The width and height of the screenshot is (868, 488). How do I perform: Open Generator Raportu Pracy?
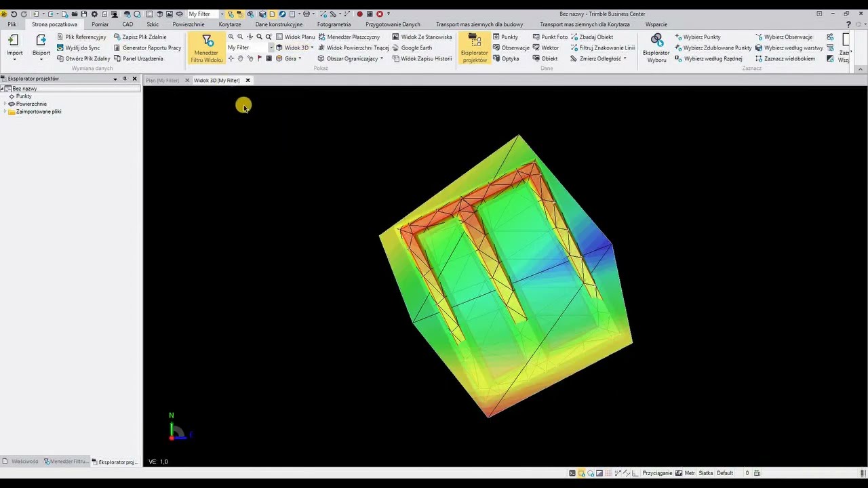pos(147,48)
